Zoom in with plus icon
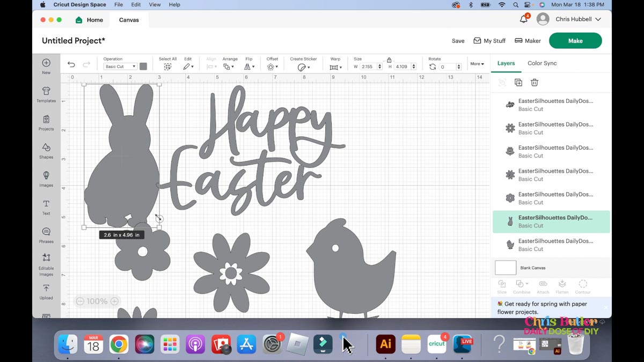 (x=114, y=301)
